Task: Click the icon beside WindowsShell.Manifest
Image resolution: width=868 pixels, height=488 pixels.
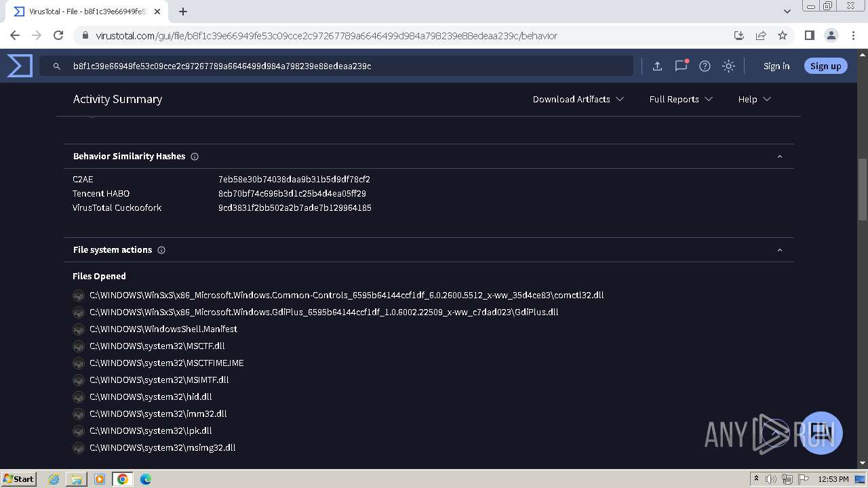Action: [79, 329]
